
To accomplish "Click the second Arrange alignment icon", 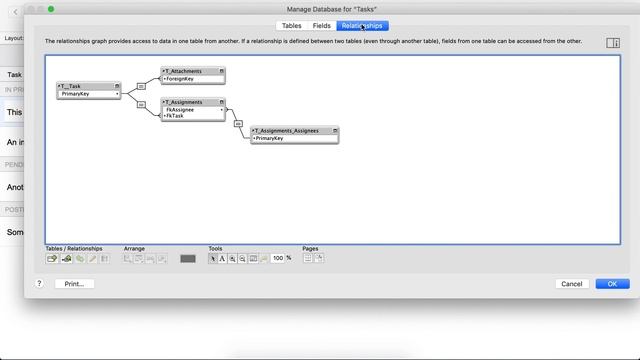I will tap(139, 259).
